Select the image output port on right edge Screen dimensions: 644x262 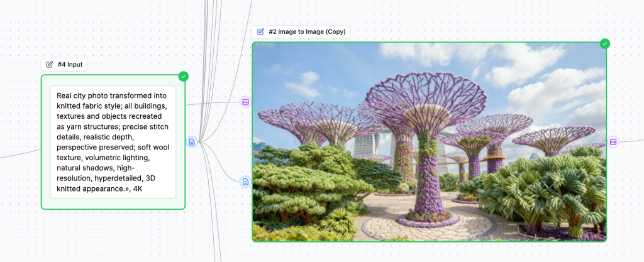tap(613, 142)
